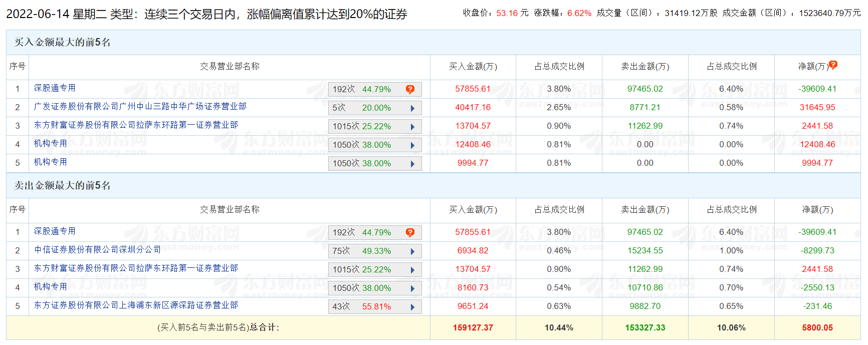Click total percentage 10.06%
This screenshot has width=868, height=345.
tap(731, 328)
